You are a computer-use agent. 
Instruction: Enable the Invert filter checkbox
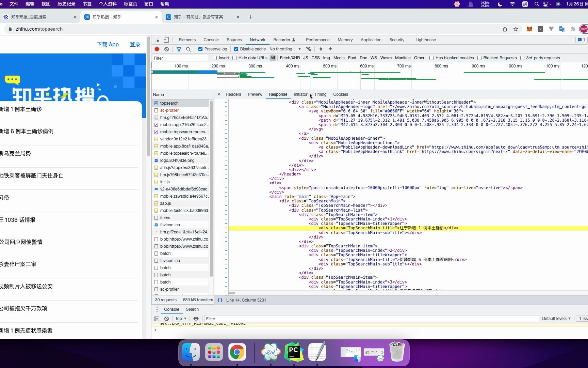click(x=215, y=58)
